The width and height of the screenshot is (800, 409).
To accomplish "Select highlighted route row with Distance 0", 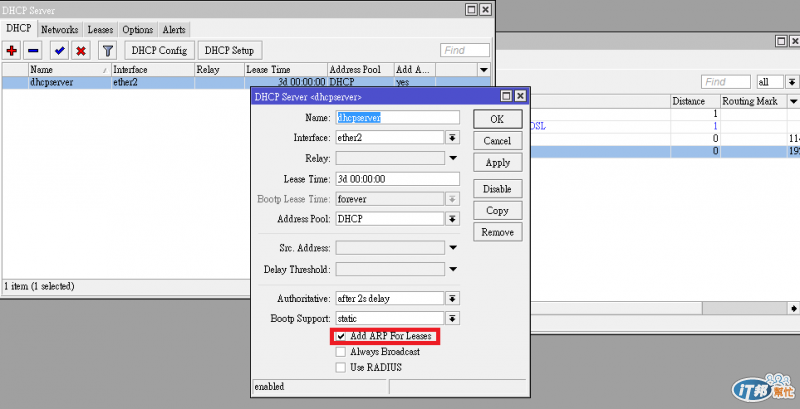I will pos(665,151).
